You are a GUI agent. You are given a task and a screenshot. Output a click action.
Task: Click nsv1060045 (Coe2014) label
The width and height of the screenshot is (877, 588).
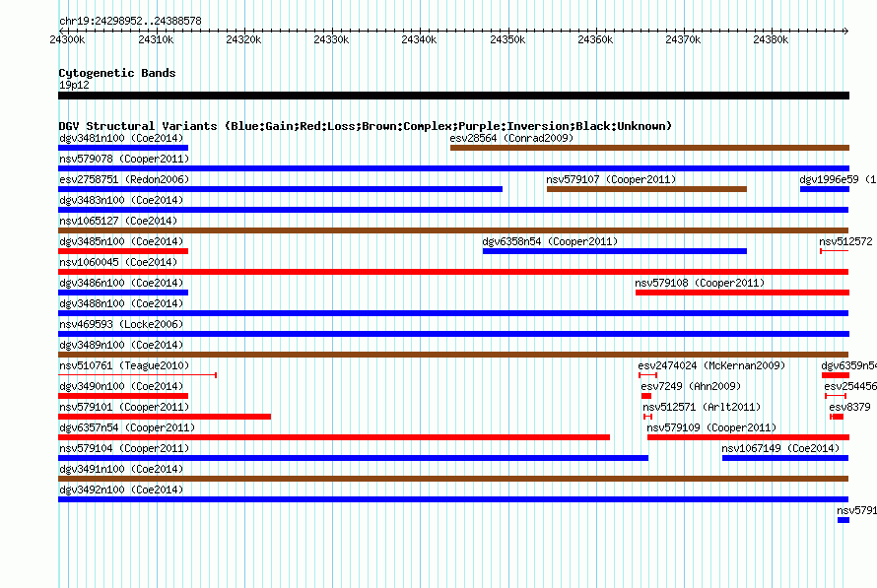click(x=118, y=262)
